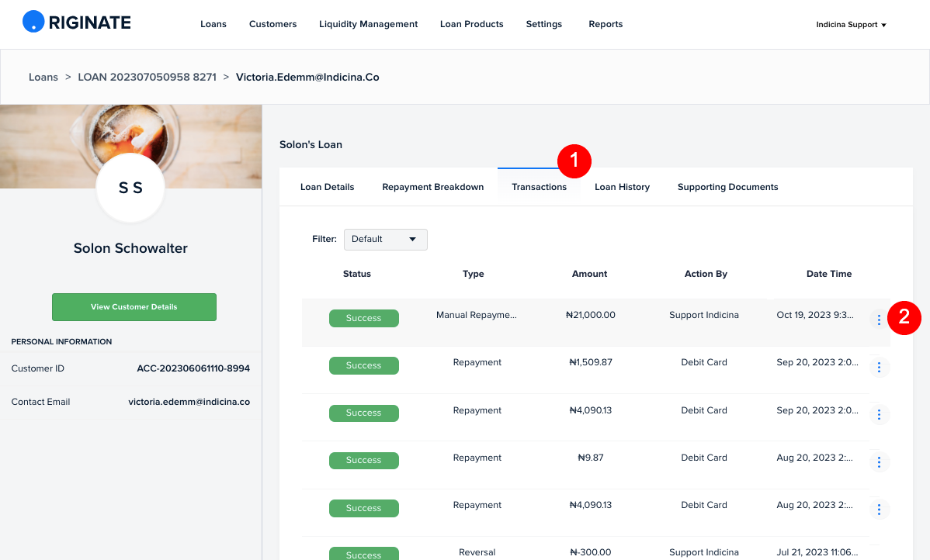Click the S S customer avatar

(130, 188)
